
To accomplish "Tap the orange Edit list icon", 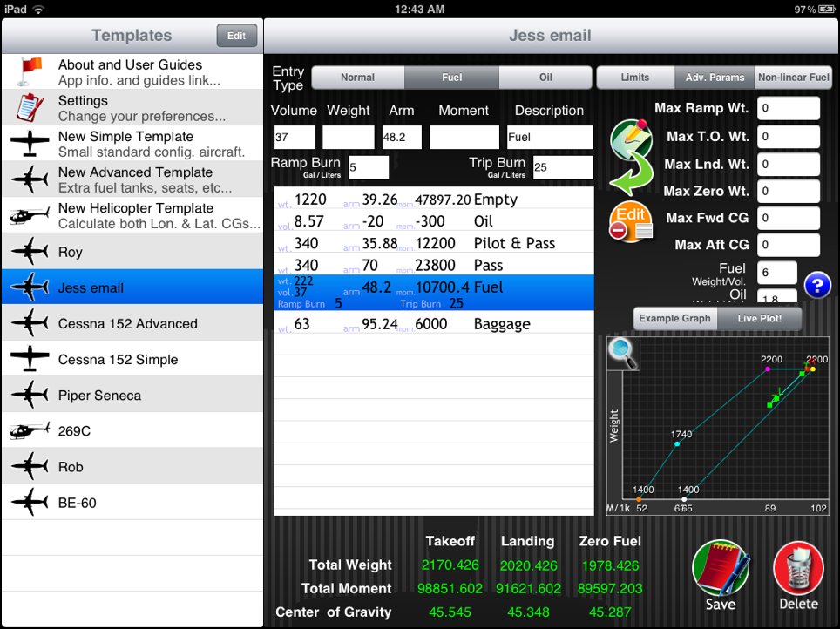I will (x=631, y=221).
